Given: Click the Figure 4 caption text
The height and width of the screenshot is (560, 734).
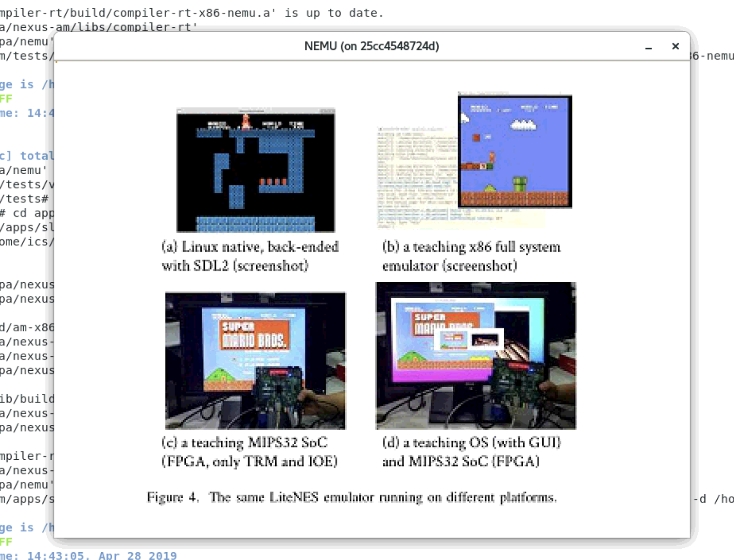Looking at the screenshot, I should pos(352,497).
